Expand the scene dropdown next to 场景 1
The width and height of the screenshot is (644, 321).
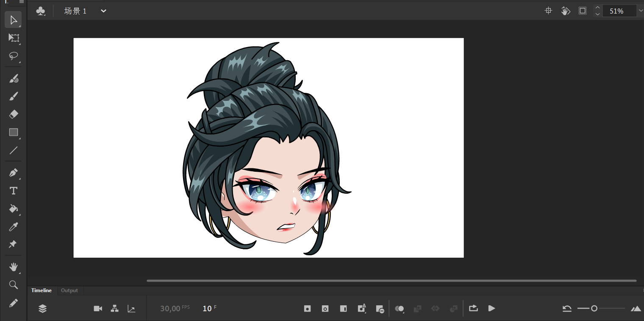103,11
